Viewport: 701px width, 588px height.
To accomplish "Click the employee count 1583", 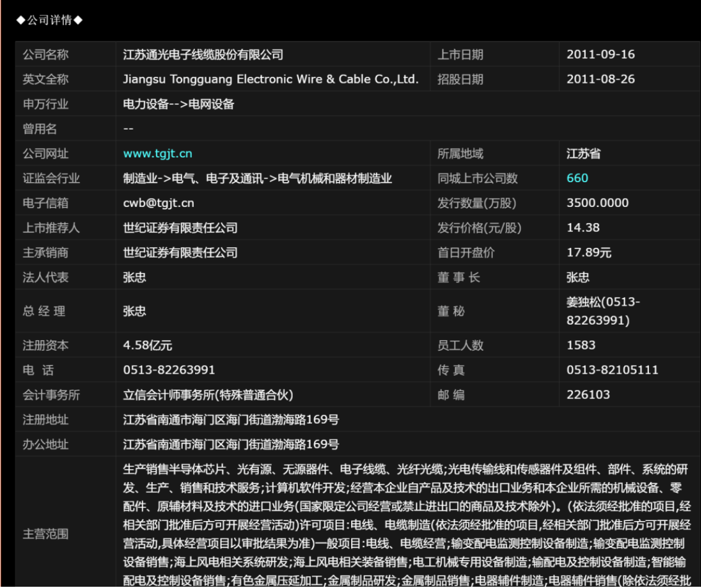I will (x=581, y=345).
